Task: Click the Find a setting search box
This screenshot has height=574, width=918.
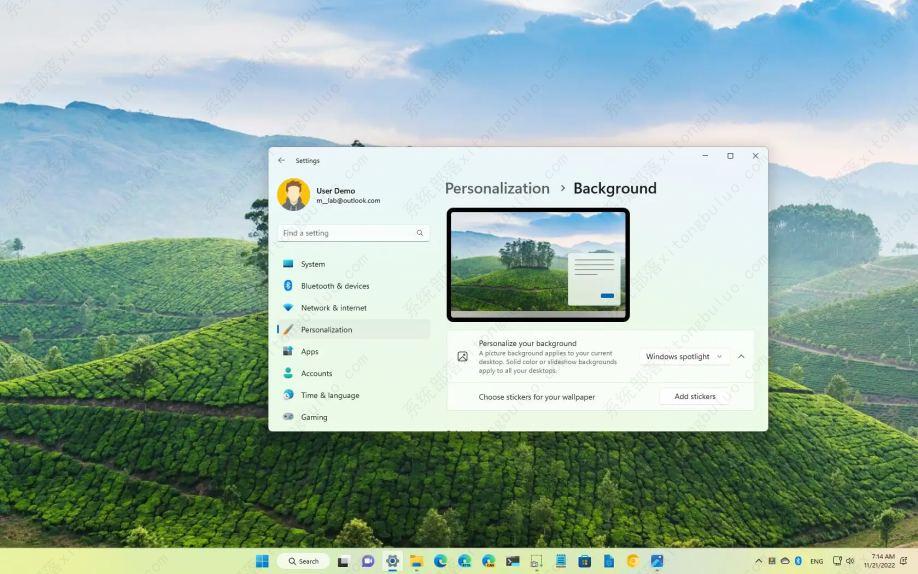Action: [352, 233]
